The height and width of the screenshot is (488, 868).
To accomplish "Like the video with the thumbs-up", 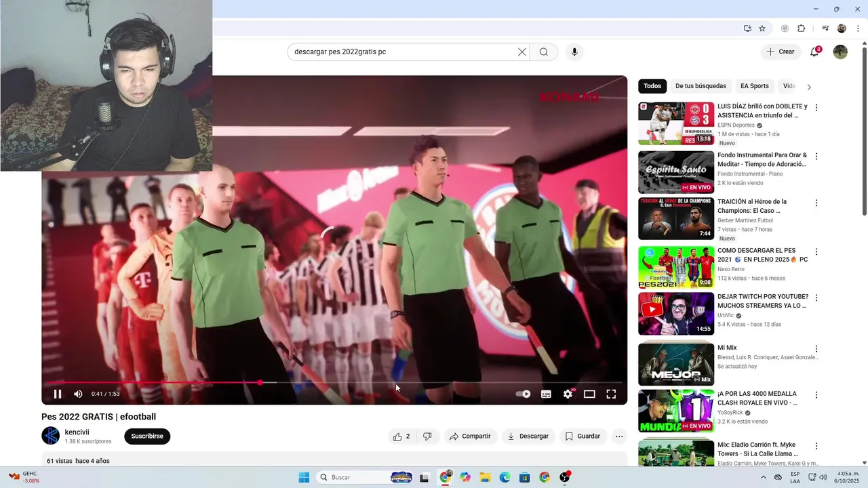I will (401, 436).
